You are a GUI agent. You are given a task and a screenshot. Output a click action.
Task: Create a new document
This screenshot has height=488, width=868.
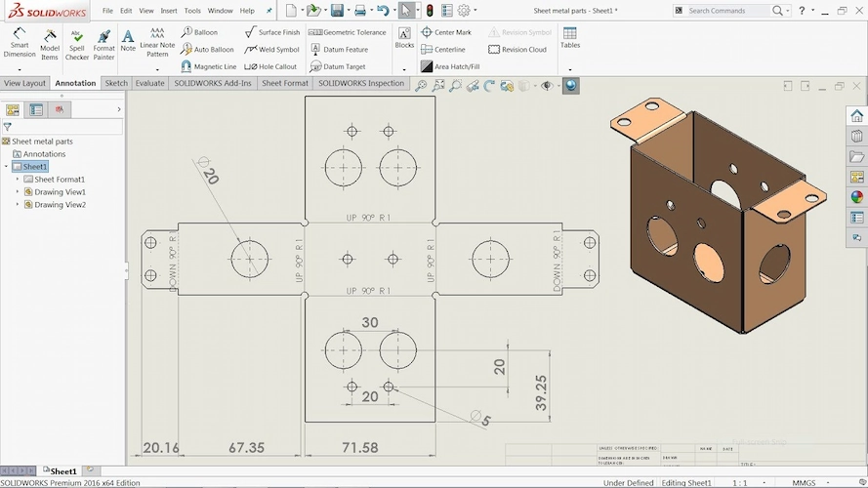click(291, 10)
